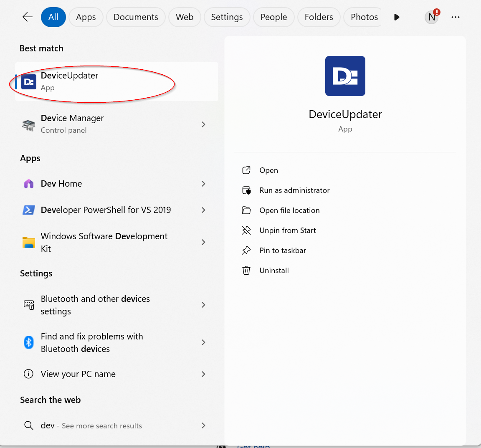Open the user account avatar with notification badge
481x448 pixels.
pos(431,17)
